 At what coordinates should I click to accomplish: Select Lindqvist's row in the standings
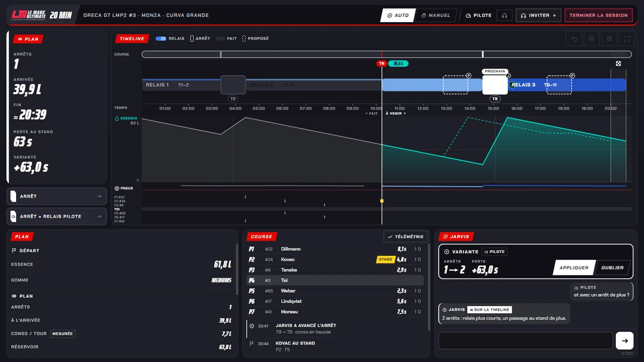pos(335,301)
